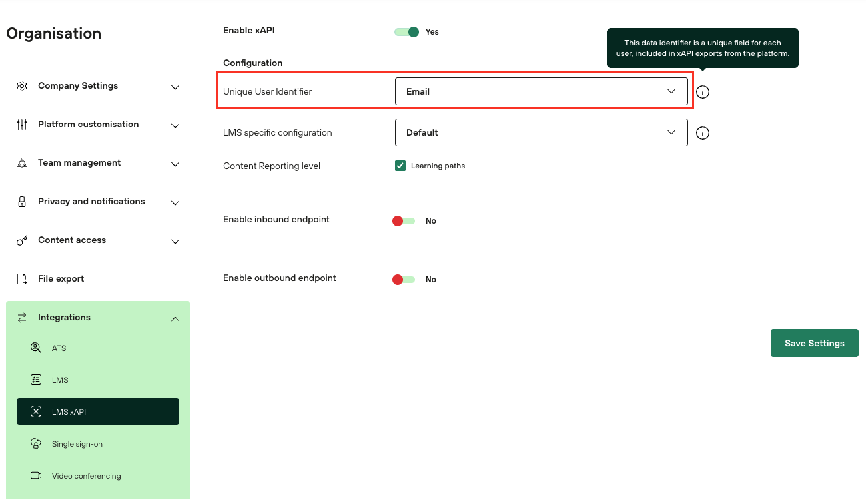Open the Single sign-on menu item
The height and width of the screenshot is (504, 866).
pos(77,444)
